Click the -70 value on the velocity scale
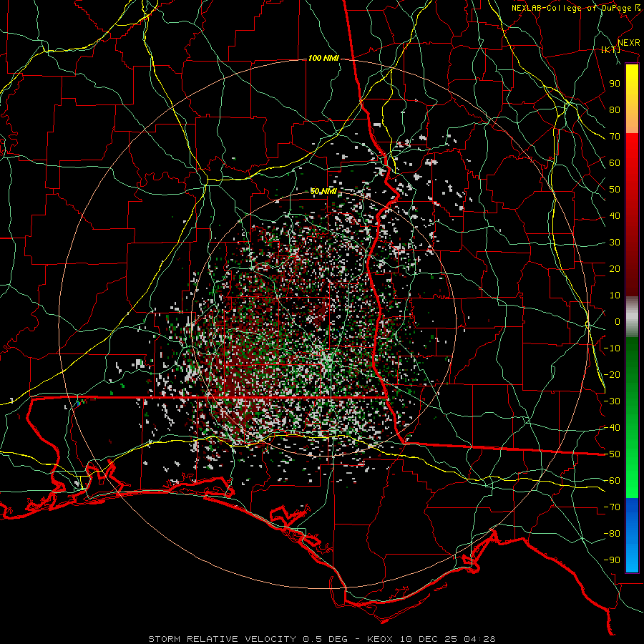 point(612,507)
